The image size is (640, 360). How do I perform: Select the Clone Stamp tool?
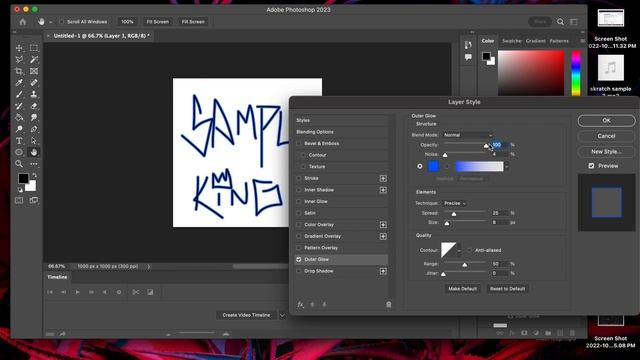coord(34,94)
